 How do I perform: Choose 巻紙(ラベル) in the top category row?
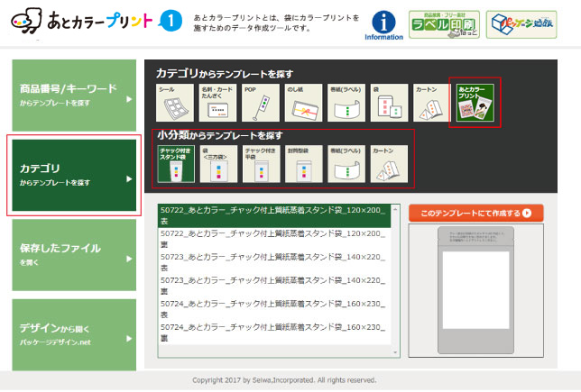pos(346,103)
